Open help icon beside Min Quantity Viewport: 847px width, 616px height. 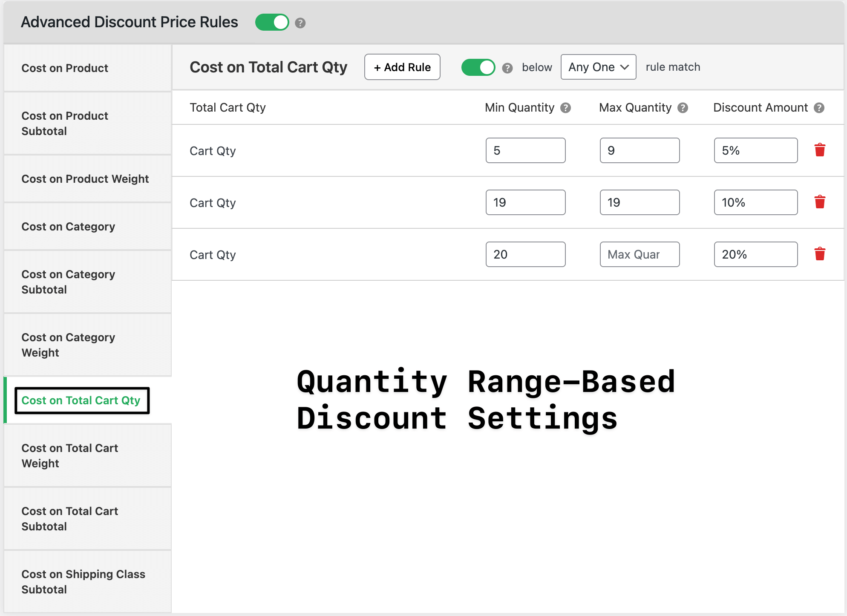565,108
